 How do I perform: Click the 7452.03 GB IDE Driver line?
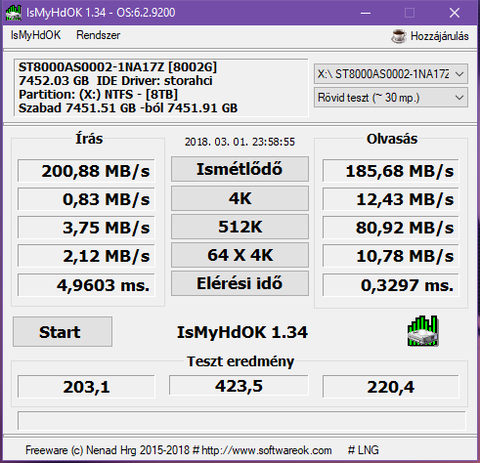[115, 81]
